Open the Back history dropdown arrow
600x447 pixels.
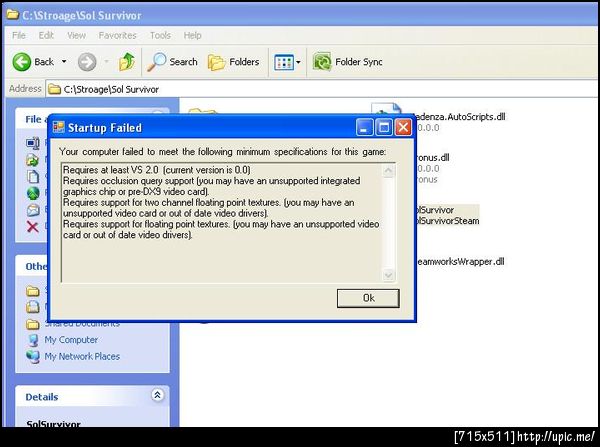[64, 62]
